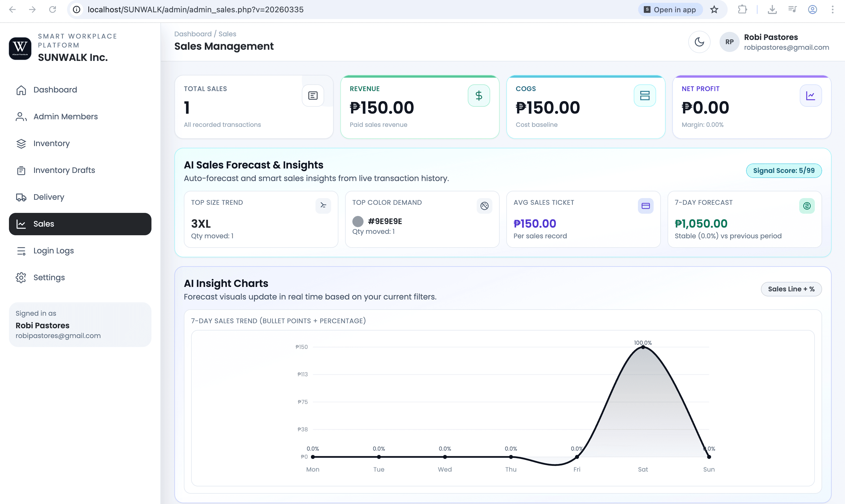This screenshot has height=504, width=845.
Task: Open Settings from sidebar
Action: pyautogui.click(x=80, y=277)
